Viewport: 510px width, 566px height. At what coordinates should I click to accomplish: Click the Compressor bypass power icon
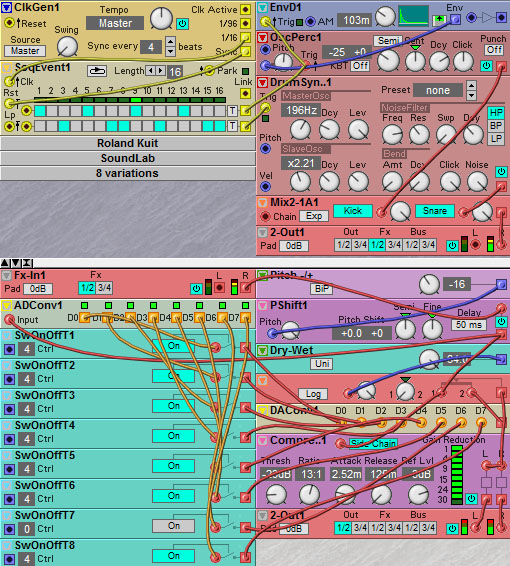point(471,498)
